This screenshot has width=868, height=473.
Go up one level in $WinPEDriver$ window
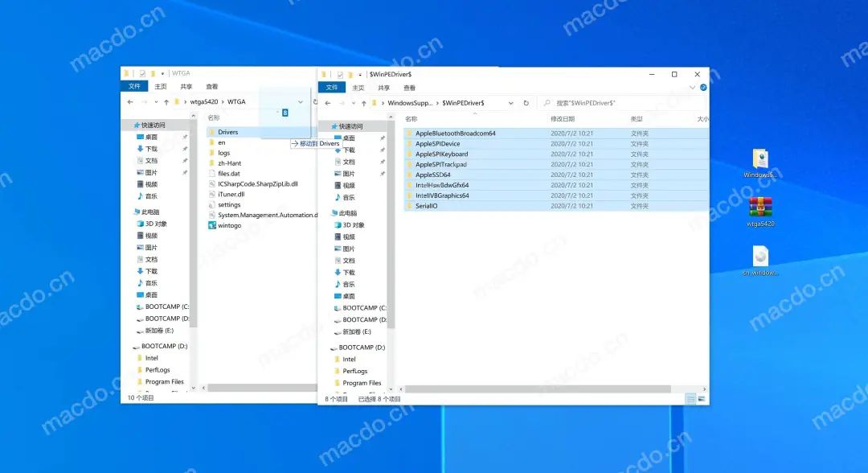pos(362,103)
